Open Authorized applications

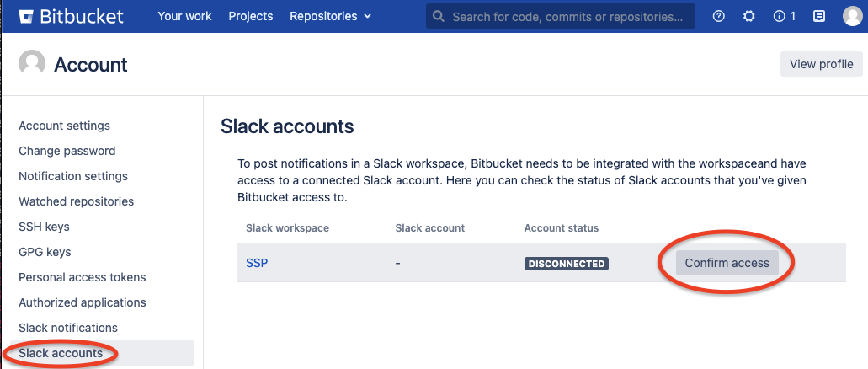coord(83,302)
